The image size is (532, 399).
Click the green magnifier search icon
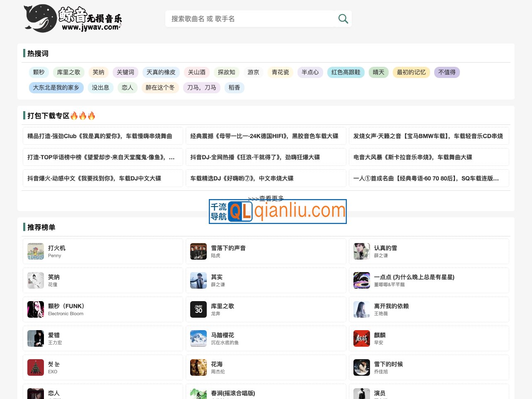tap(343, 19)
